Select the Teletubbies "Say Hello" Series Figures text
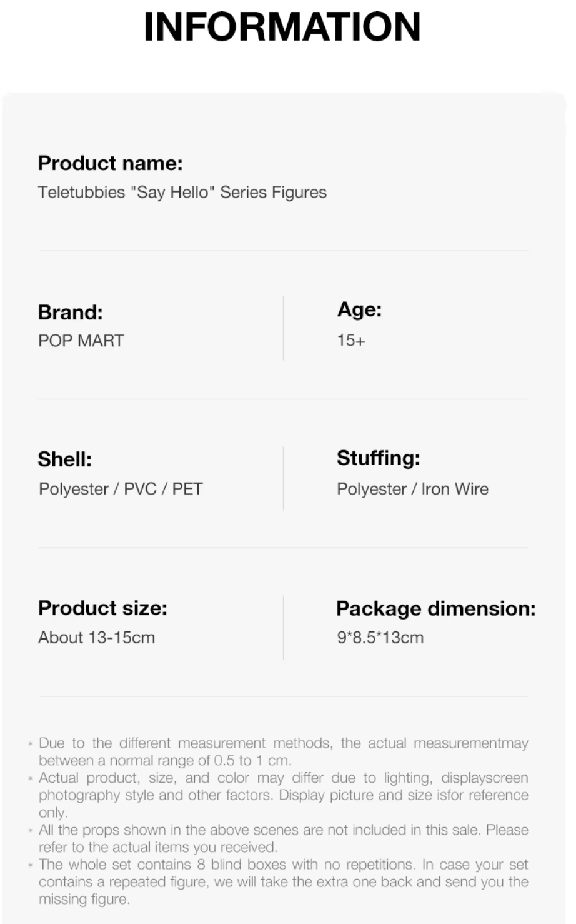Viewport: 576px width, 924px height. [x=182, y=192]
